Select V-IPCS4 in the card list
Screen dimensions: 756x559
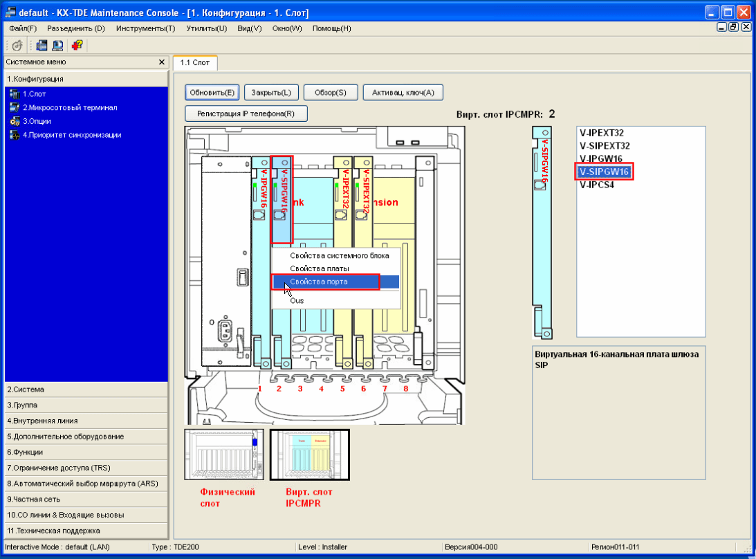coord(597,185)
